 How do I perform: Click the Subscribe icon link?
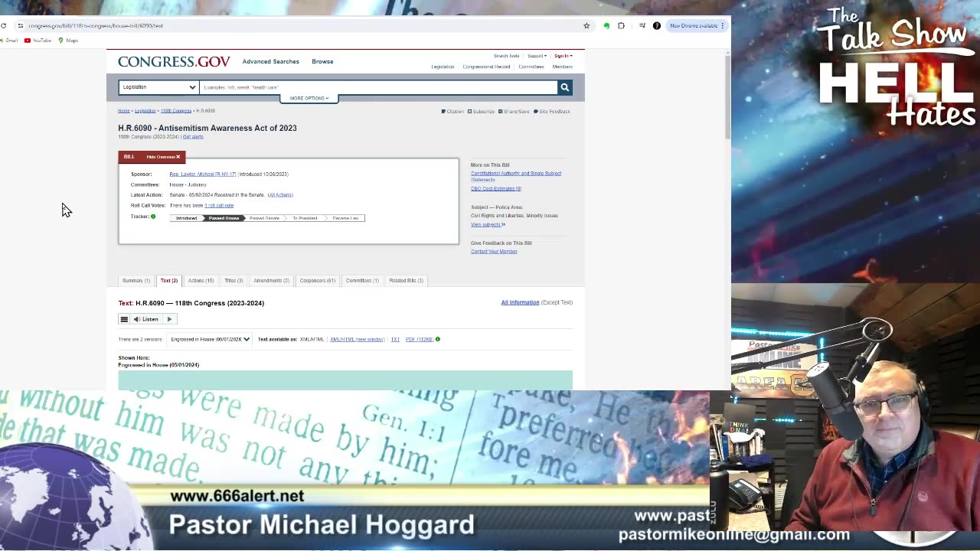click(482, 112)
